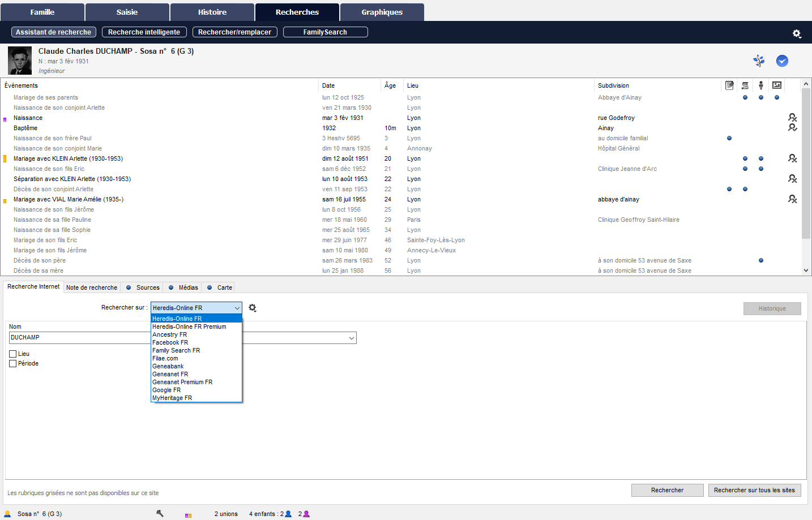Click the purple female children icon
Screen dimensions: 812x520
click(306, 514)
